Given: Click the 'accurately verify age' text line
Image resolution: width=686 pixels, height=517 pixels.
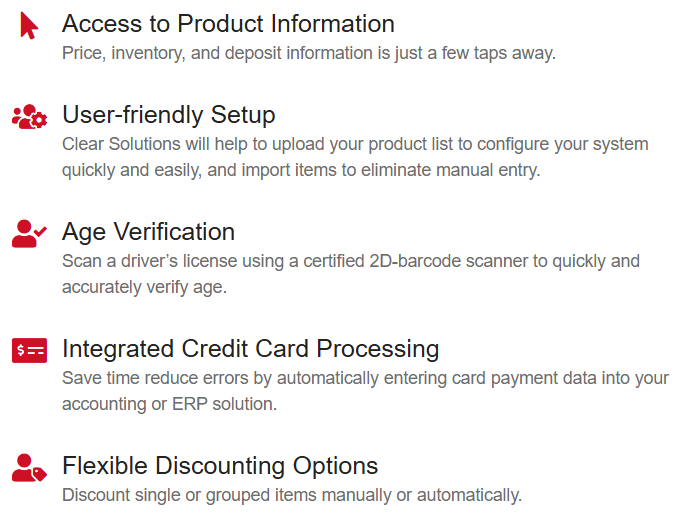Looking at the screenshot, I should pyautogui.click(x=144, y=287).
